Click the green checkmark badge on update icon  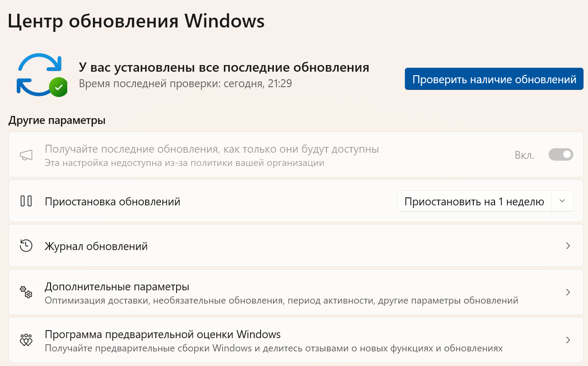click(58, 87)
